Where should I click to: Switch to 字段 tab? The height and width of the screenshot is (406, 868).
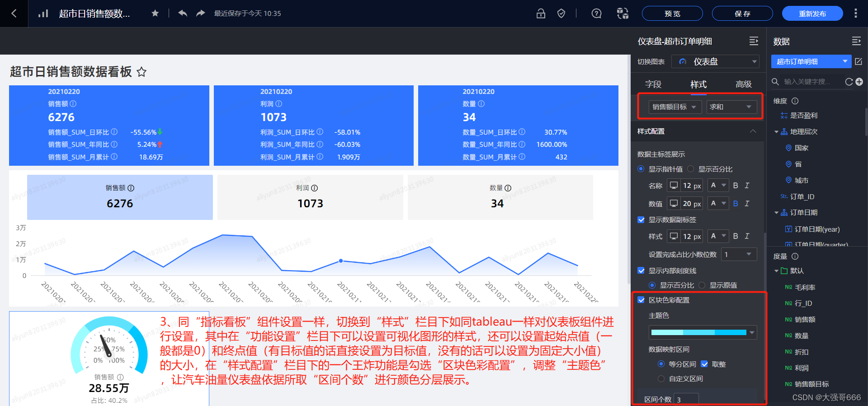pyautogui.click(x=653, y=84)
